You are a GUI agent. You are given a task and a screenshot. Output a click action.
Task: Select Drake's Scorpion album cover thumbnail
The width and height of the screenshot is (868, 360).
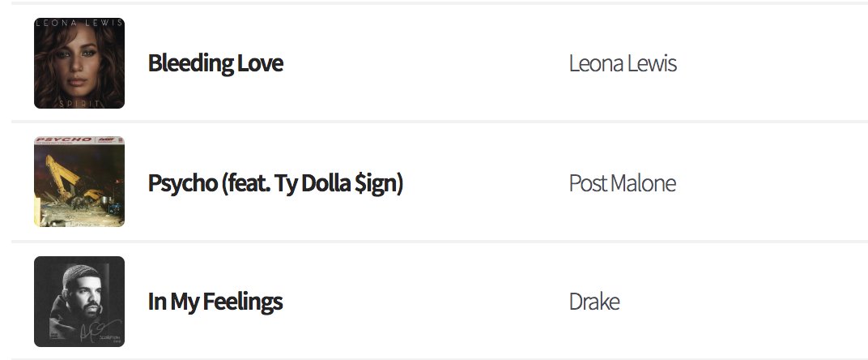click(x=79, y=302)
